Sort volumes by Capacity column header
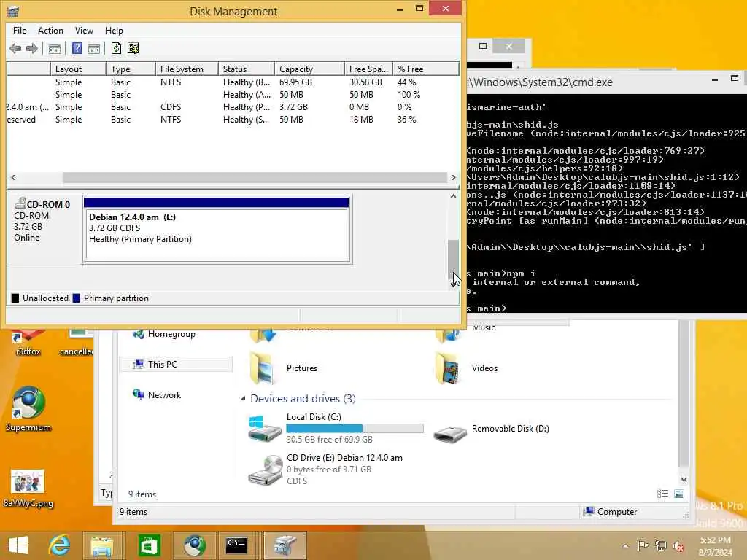Screen dimensions: 747x560 tap(309, 69)
